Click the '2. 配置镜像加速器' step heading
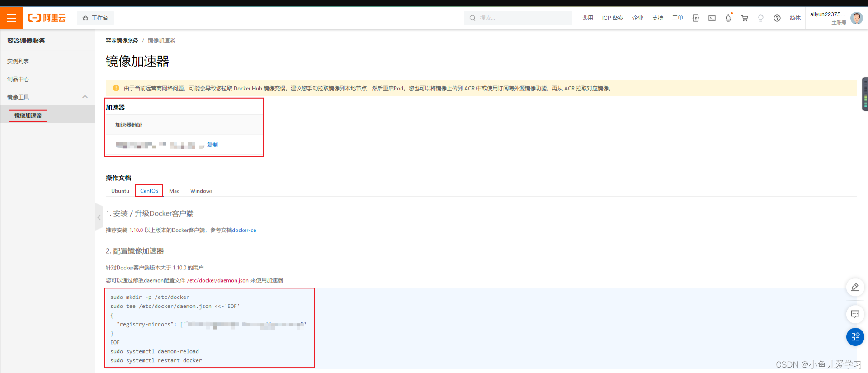This screenshot has height=373, width=868. click(x=135, y=251)
